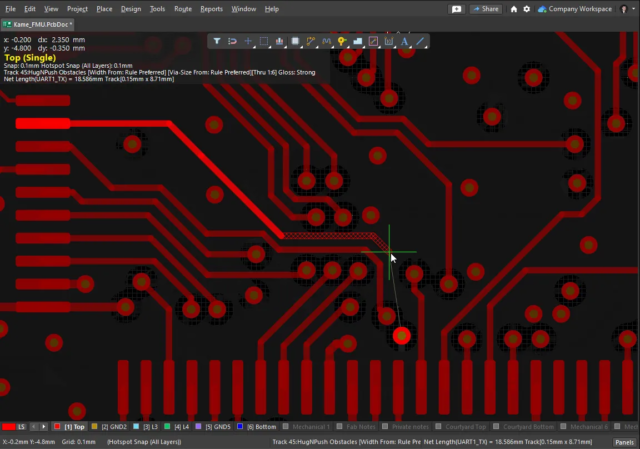This screenshot has height=449, width=640.
Task: Open the Tools menu
Action: pyautogui.click(x=157, y=9)
